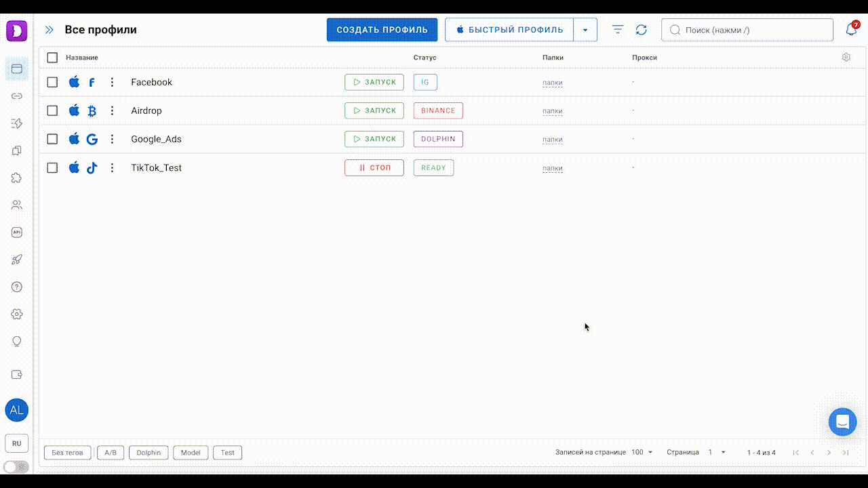
Task: Select the Facebook profile checkbox
Action: click(x=52, y=82)
